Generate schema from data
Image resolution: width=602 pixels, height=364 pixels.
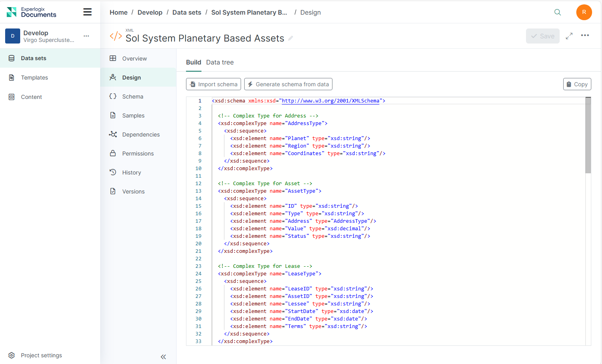point(288,84)
